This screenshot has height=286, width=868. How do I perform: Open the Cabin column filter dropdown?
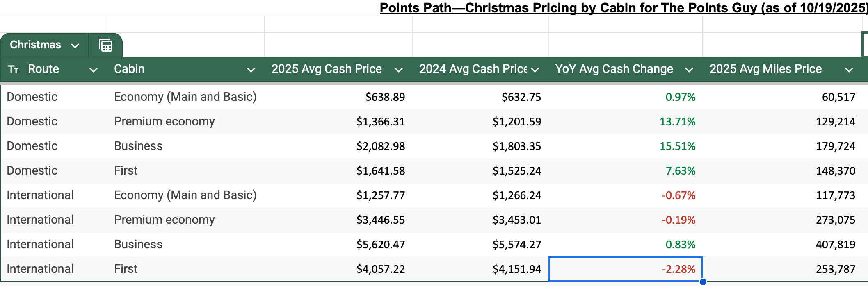click(x=251, y=70)
